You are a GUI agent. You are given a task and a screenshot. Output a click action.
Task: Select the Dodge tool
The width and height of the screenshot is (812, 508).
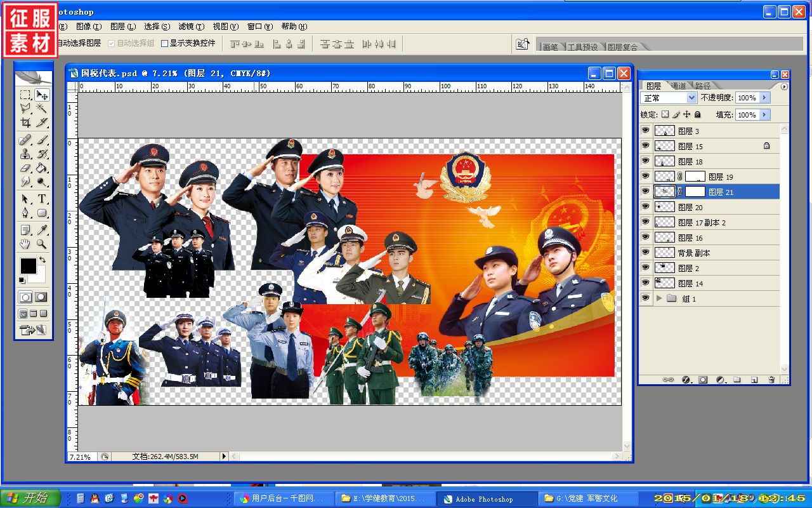click(x=42, y=182)
